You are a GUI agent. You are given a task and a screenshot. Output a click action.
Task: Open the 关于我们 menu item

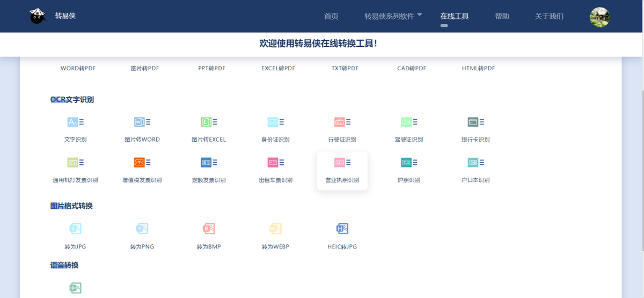pyautogui.click(x=549, y=16)
